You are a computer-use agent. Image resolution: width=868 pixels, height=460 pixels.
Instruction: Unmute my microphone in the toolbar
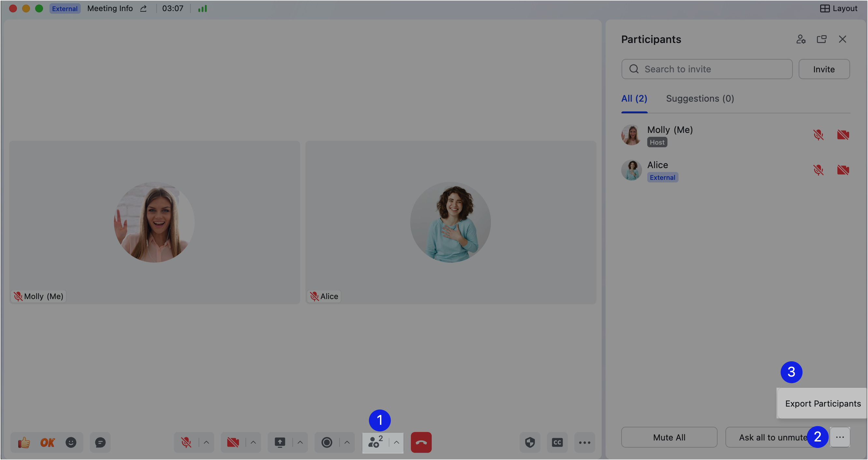click(x=186, y=442)
